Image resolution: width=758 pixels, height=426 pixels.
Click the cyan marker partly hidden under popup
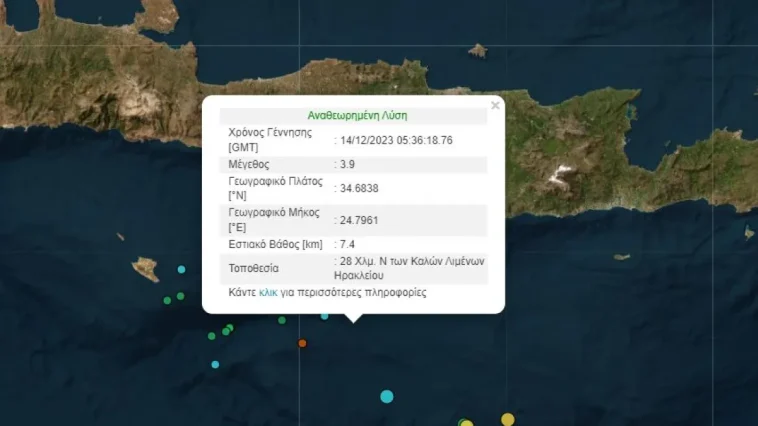pyautogui.click(x=325, y=316)
